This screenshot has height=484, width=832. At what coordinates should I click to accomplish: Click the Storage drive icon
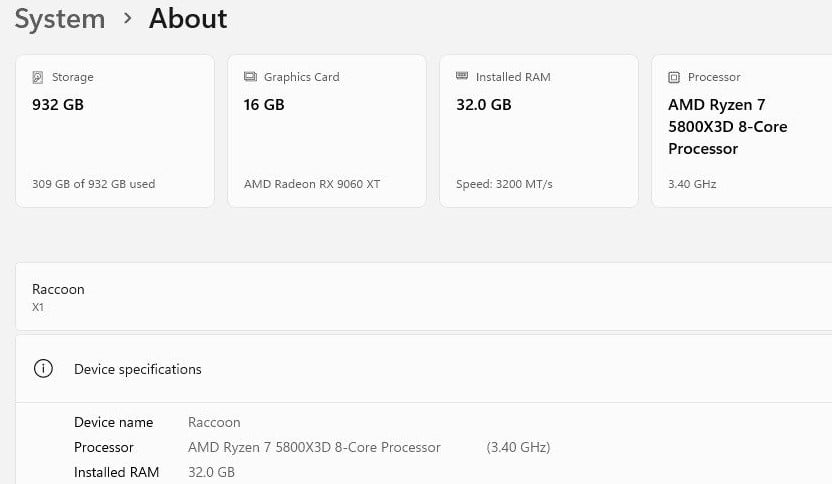click(38, 77)
